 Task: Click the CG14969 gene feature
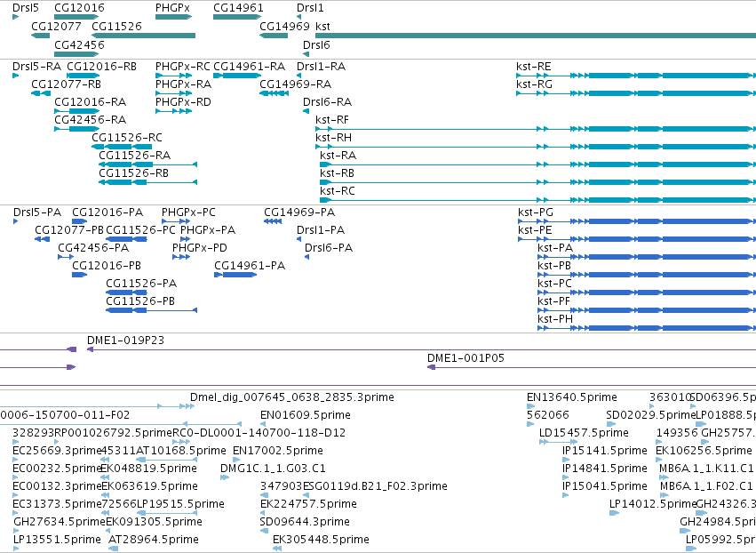pyautogui.click(x=274, y=36)
